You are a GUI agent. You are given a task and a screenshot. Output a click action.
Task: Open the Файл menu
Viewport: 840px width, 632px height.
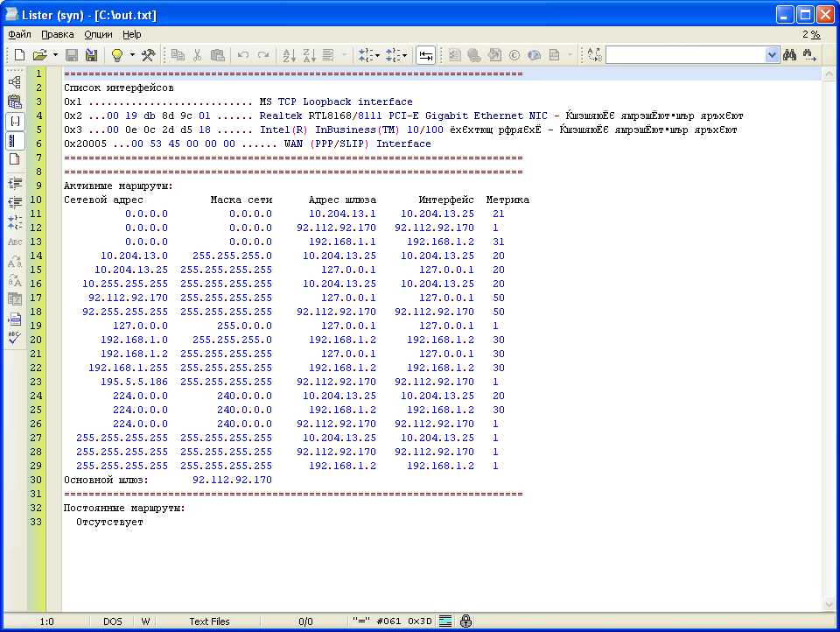click(19, 34)
